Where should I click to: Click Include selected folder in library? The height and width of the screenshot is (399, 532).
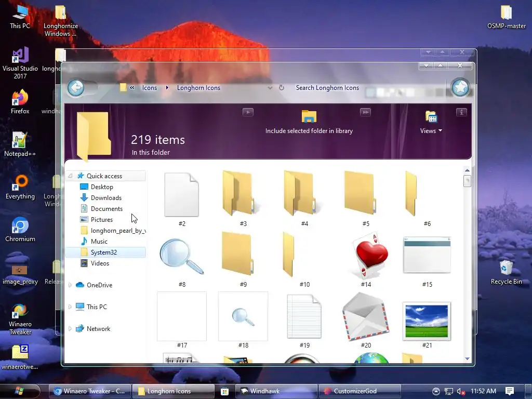tap(309, 123)
